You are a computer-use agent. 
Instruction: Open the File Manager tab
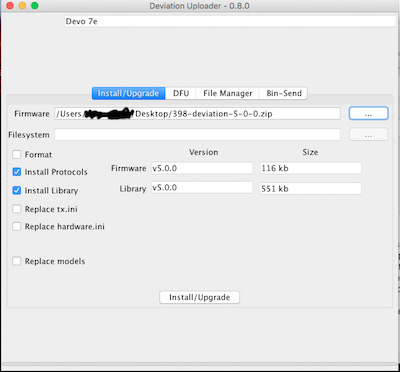click(x=228, y=93)
